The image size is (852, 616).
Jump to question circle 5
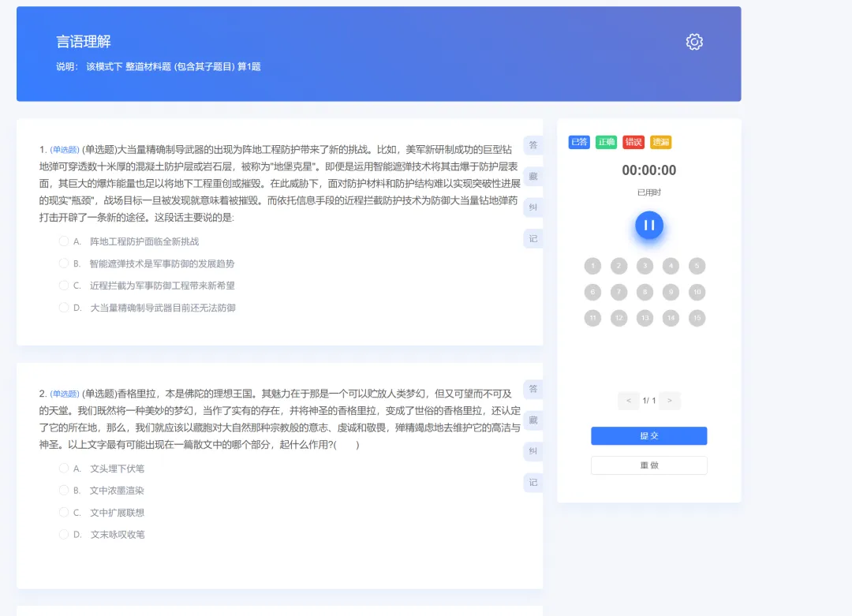(x=697, y=266)
